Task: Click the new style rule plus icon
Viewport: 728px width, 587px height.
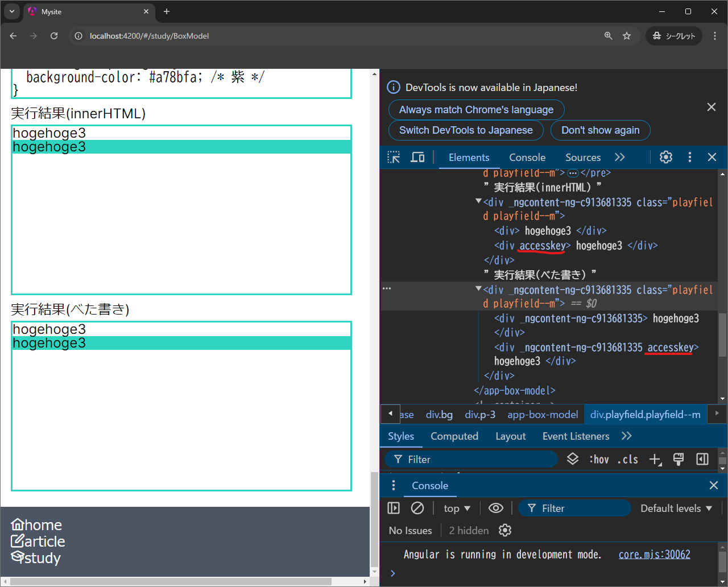Action: point(655,460)
